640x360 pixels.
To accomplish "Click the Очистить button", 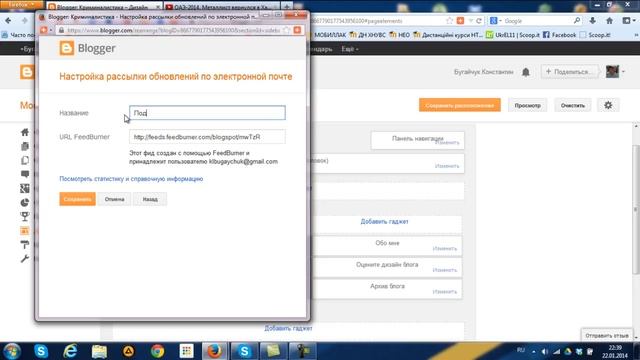I will (573, 105).
